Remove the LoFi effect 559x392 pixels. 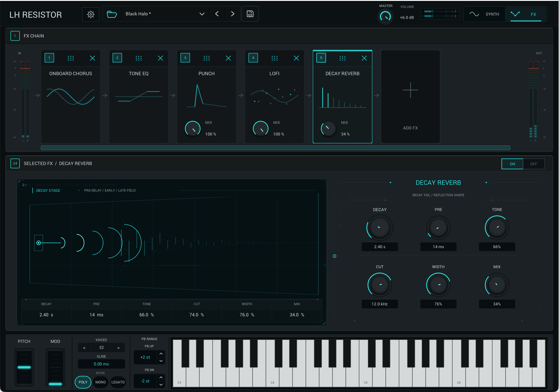point(296,58)
